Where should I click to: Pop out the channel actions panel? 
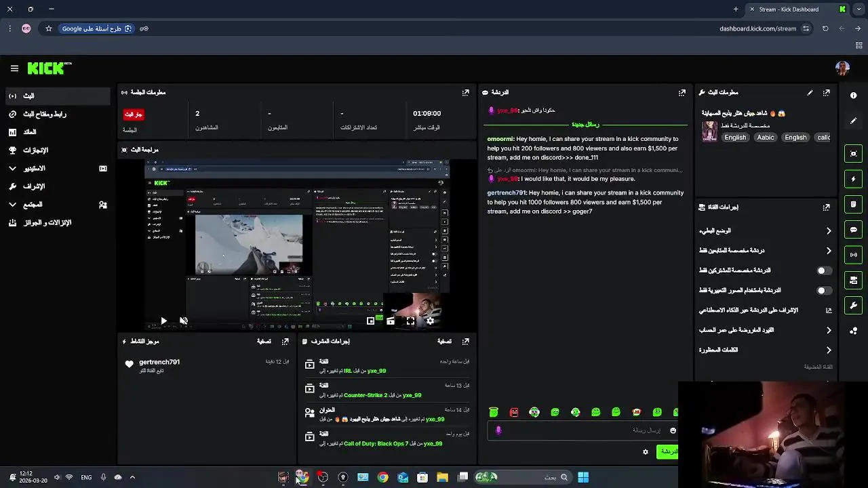coord(827,207)
